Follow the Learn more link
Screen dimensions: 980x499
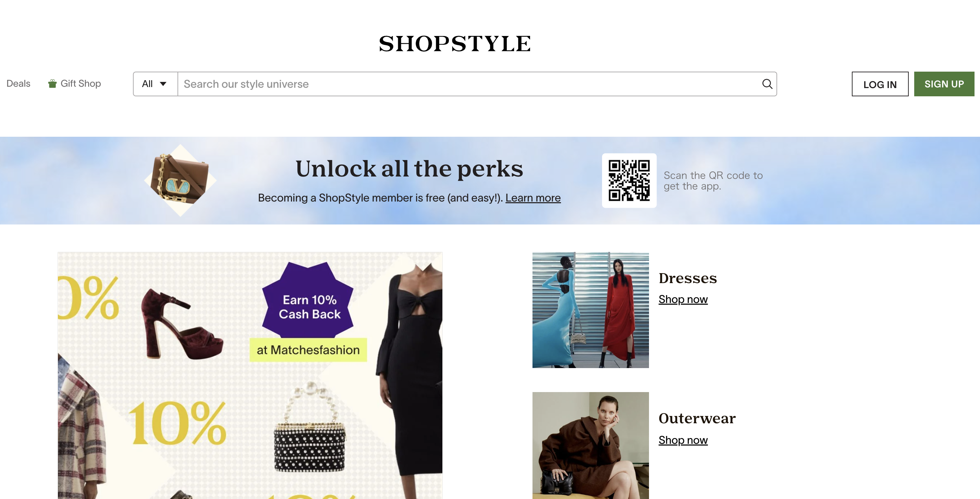[x=532, y=198]
